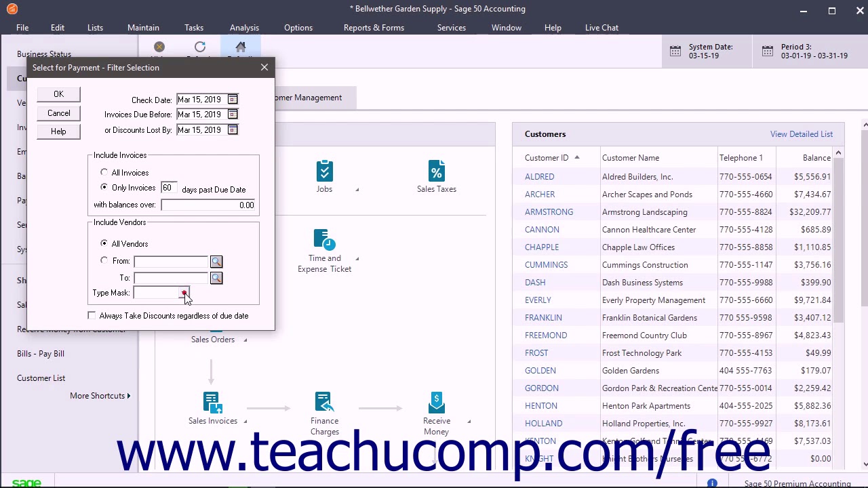This screenshot has height=488, width=868.
Task: Open Customer List shortcut
Action: coord(41,378)
